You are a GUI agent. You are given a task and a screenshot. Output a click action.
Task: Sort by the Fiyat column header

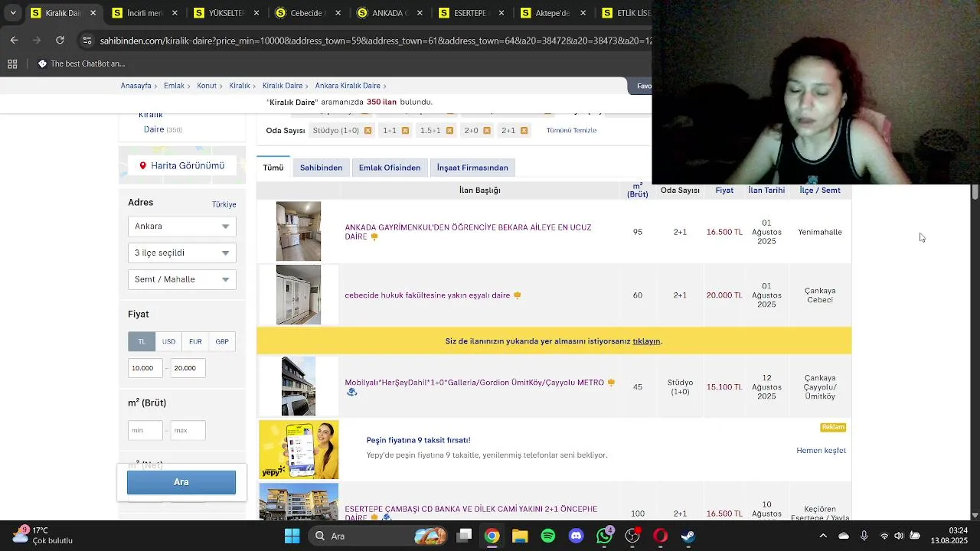point(724,190)
